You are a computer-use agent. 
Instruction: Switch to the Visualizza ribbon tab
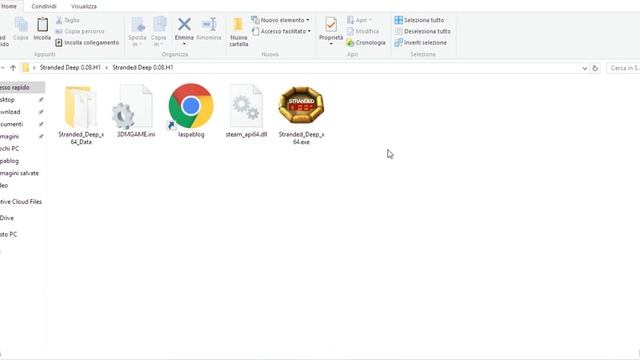(84, 7)
